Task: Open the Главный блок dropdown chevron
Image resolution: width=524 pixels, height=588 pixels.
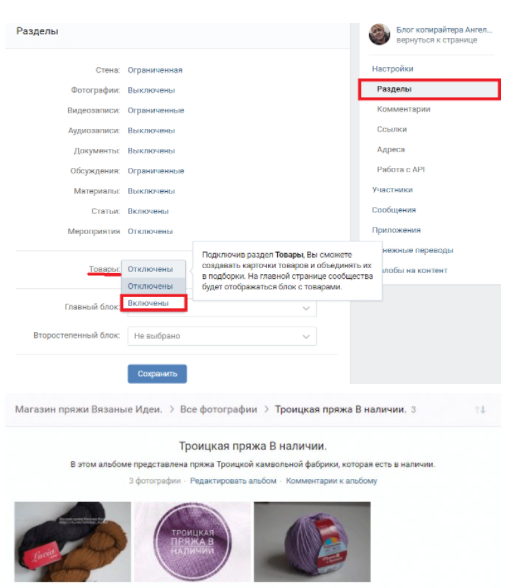Action: tap(306, 308)
